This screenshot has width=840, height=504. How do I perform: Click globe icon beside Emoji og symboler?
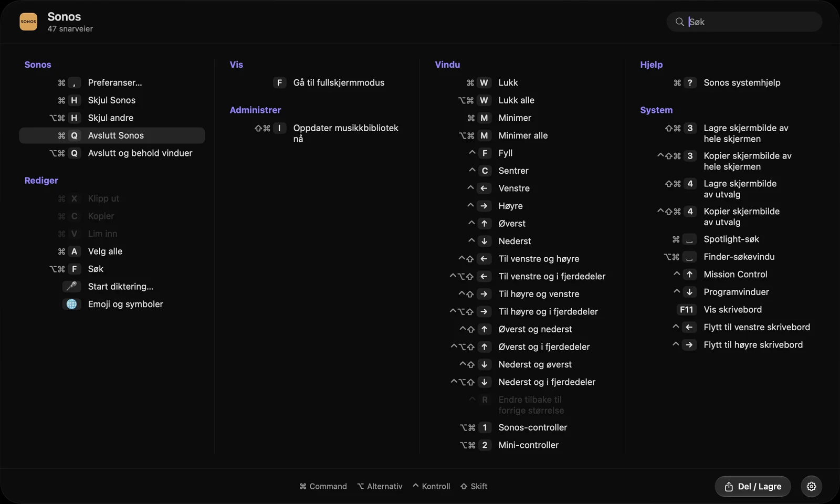[x=72, y=304]
